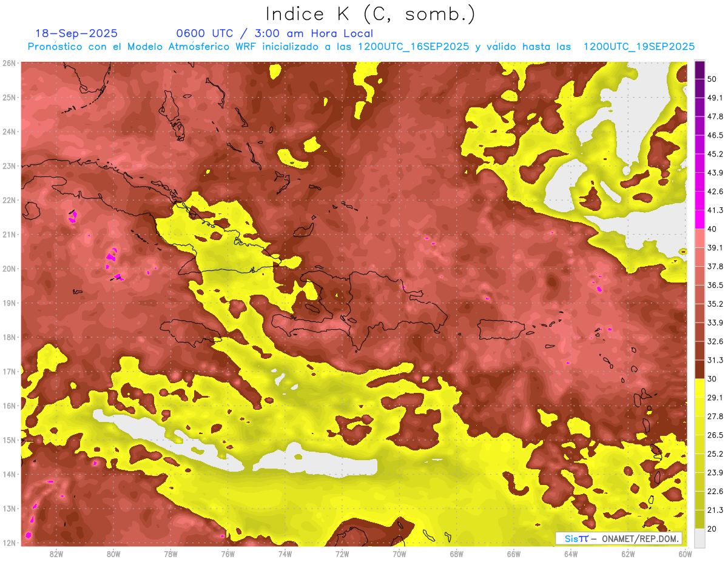Click the colorbar value "47.8"

coord(715,116)
